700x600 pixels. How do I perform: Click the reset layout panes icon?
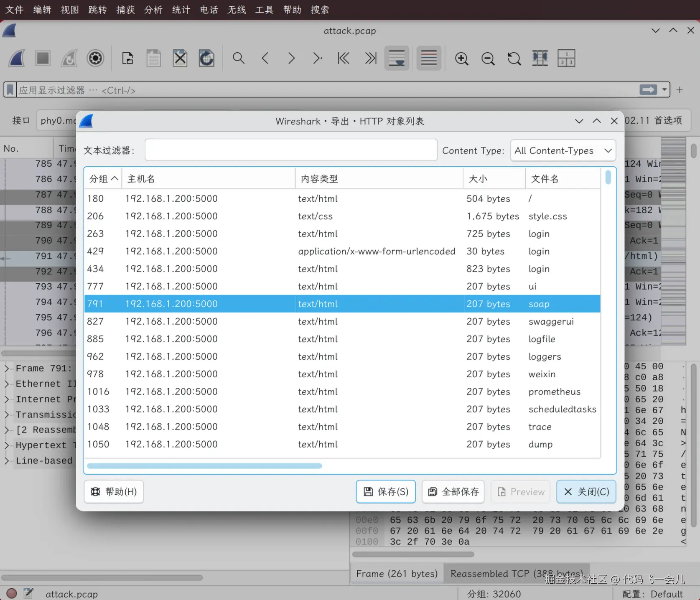(566, 58)
